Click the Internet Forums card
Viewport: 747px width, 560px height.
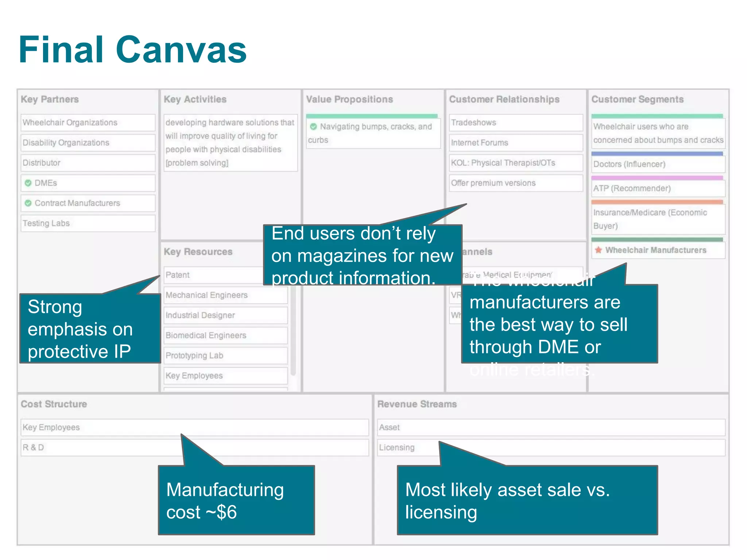pyautogui.click(x=515, y=143)
